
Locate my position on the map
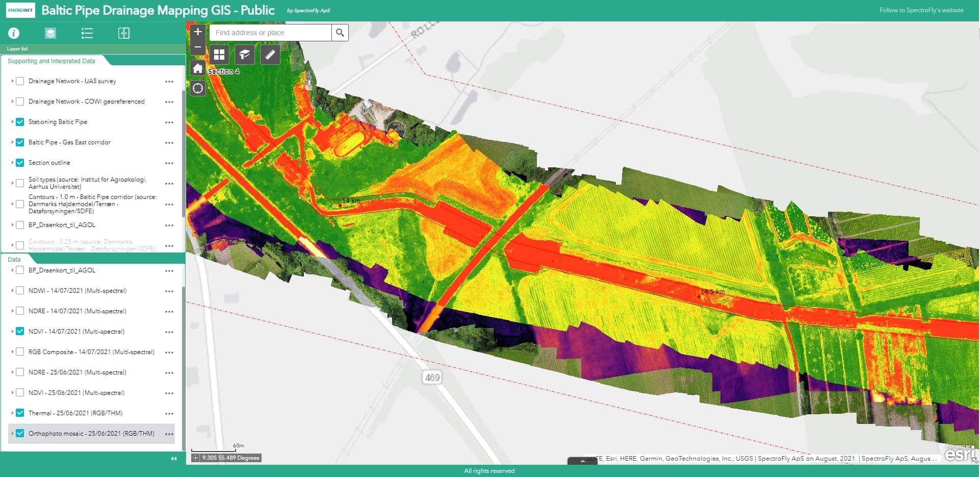pyautogui.click(x=198, y=89)
